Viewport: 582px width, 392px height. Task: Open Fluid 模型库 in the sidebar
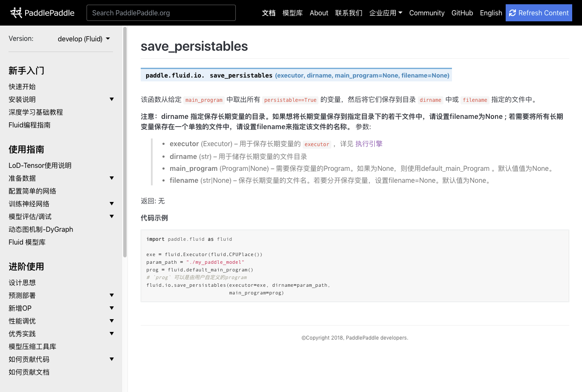click(x=27, y=242)
